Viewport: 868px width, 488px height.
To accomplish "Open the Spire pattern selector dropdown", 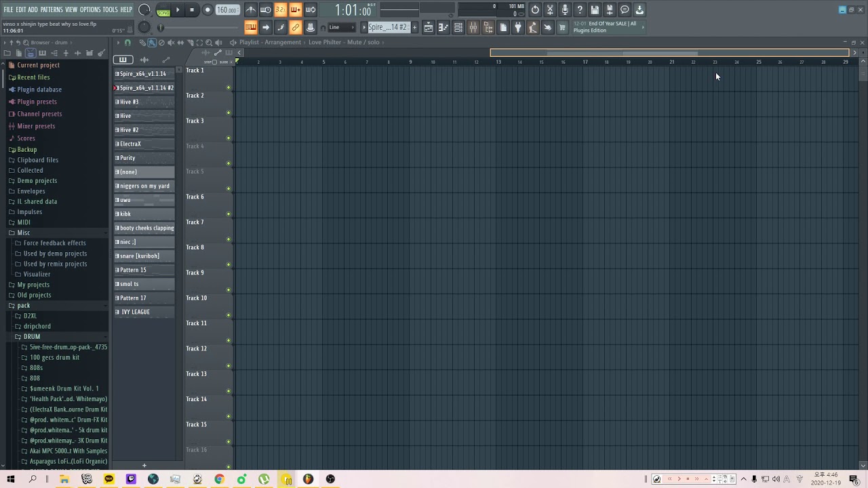I will 388,27.
